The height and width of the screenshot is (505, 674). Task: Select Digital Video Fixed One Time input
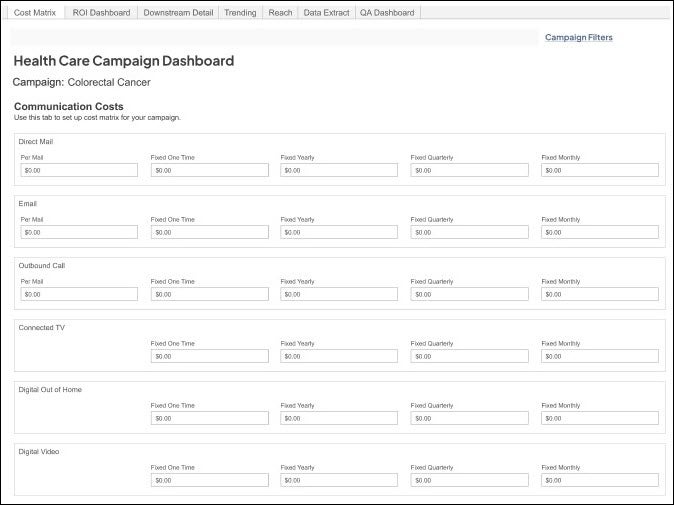pyautogui.click(x=209, y=480)
